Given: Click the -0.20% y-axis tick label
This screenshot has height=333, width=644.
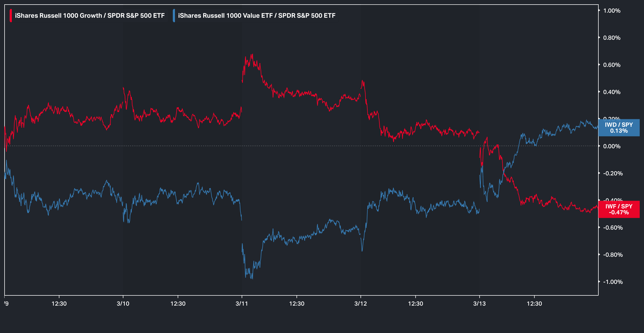Looking at the screenshot, I should pos(613,173).
